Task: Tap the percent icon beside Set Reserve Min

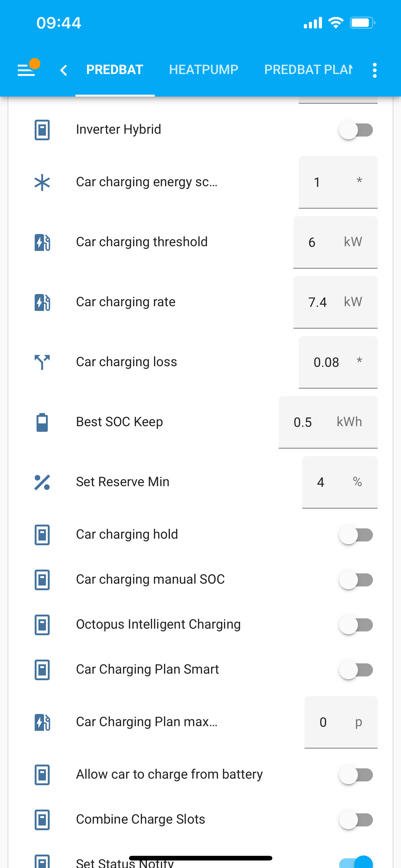Action: pyautogui.click(x=42, y=482)
